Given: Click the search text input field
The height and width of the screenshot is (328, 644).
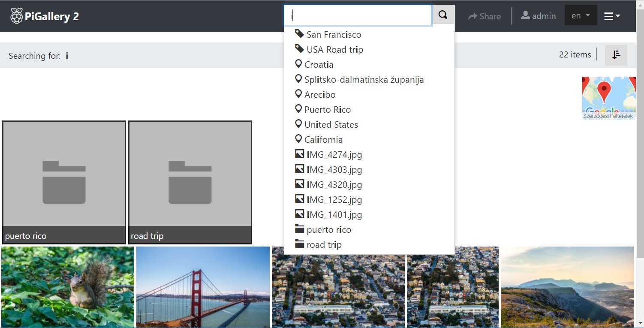Looking at the screenshot, I should click(358, 16).
